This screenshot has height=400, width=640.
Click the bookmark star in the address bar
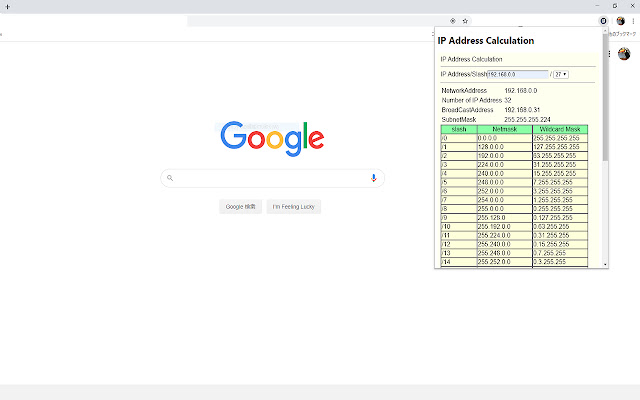(465, 21)
